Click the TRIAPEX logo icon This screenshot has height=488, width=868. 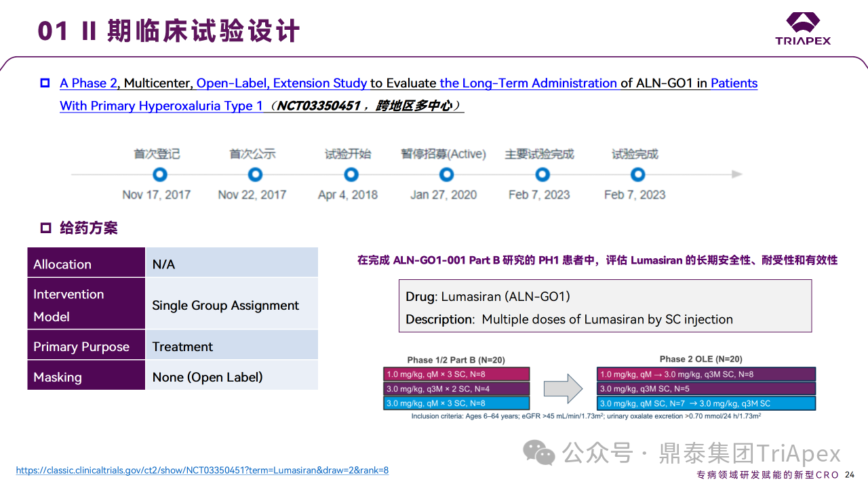(x=803, y=22)
